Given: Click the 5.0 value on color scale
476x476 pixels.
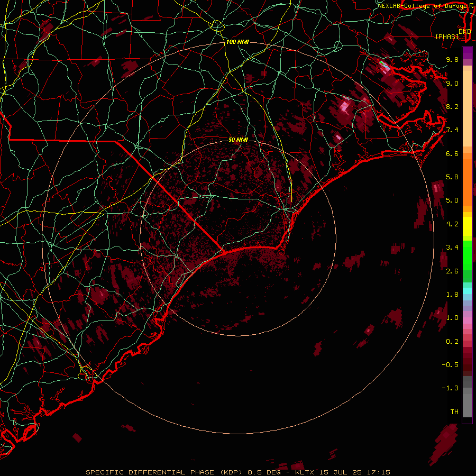Looking at the screenshot, I should pyautogui.click(x=452, y=200).
